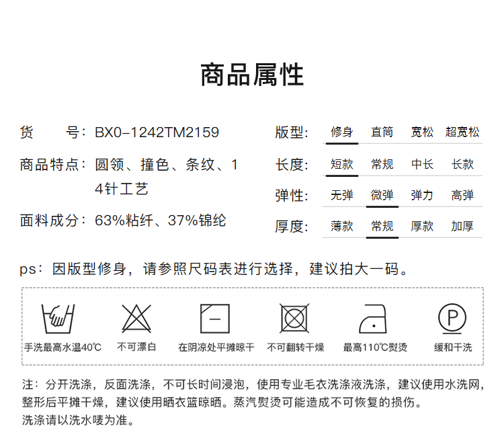
Task: Click the 110°C iron icon
Action: click(x=375, y=319)
